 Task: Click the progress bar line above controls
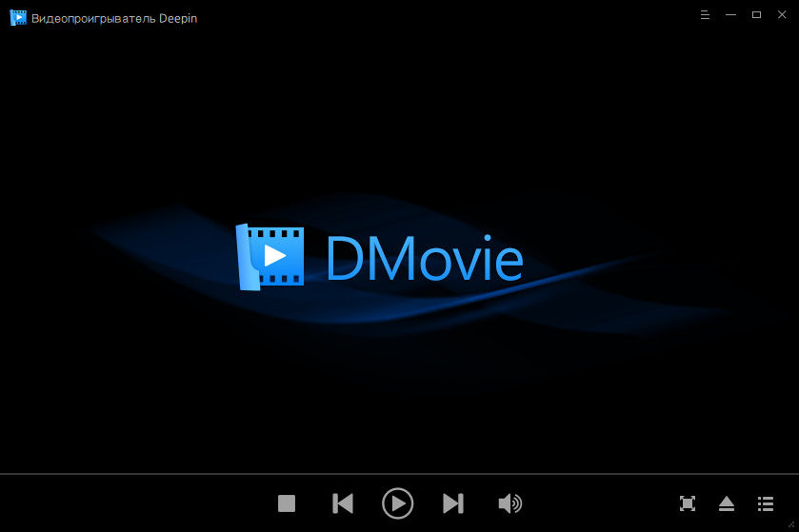pyautogui.click(x=400, y=474)
